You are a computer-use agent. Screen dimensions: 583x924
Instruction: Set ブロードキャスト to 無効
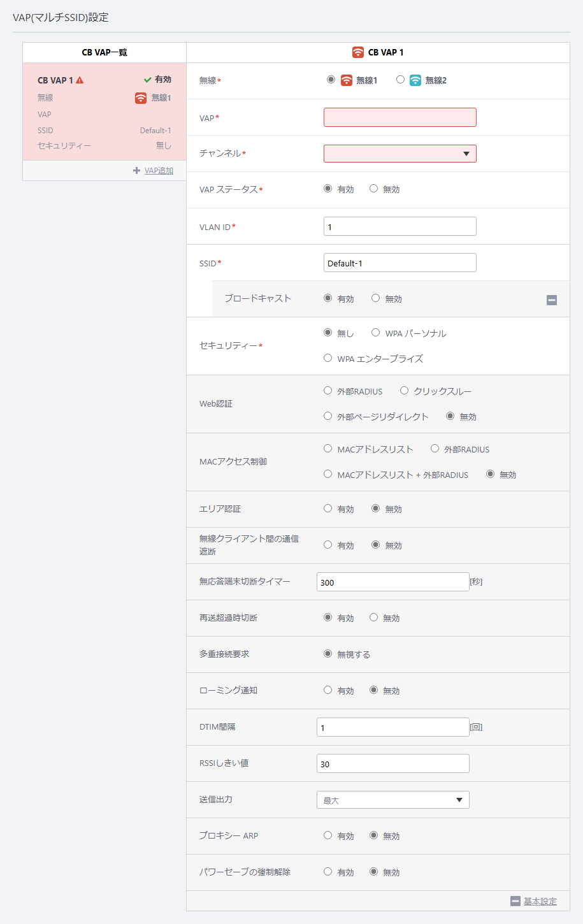pyautogui.click(x=376, y=298)
